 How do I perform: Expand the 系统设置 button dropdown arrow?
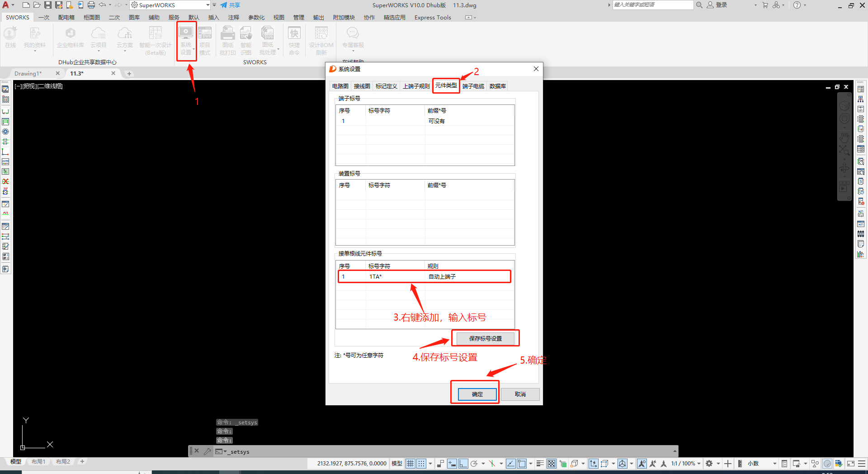(194, 49)
